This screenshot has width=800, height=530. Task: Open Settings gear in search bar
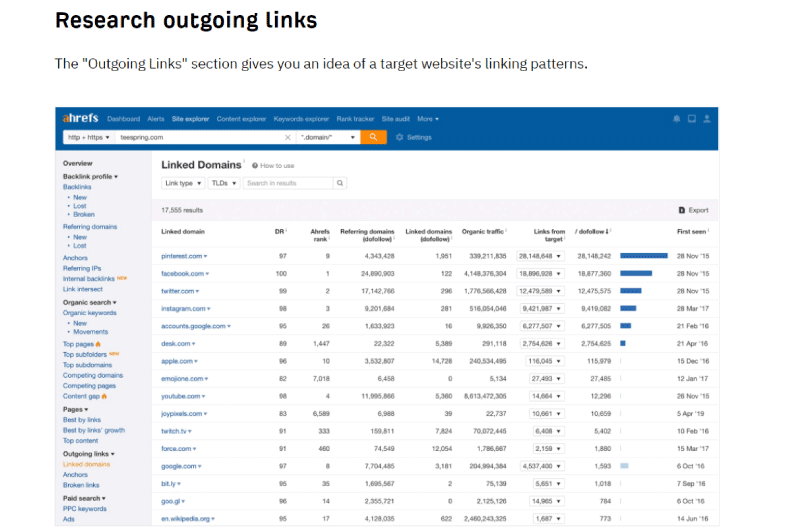pyautogui.click(x=414, y=137)
